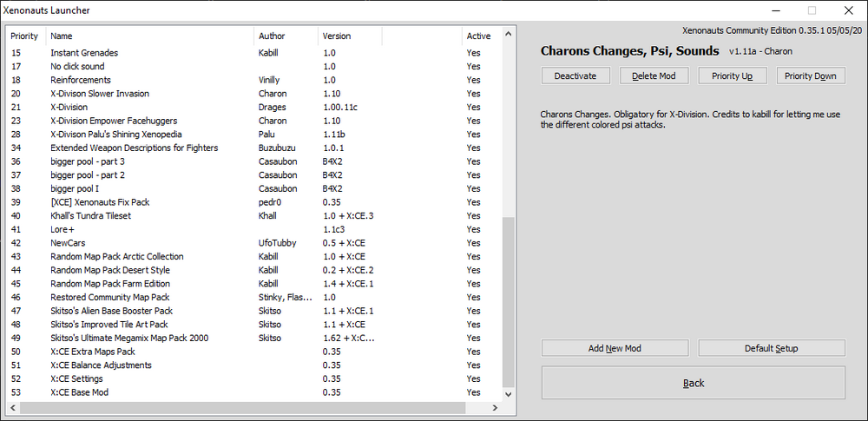Click version 1.62 + X:C... cell
This screenshot has height=421, width=868.
(x=348, y=338)
